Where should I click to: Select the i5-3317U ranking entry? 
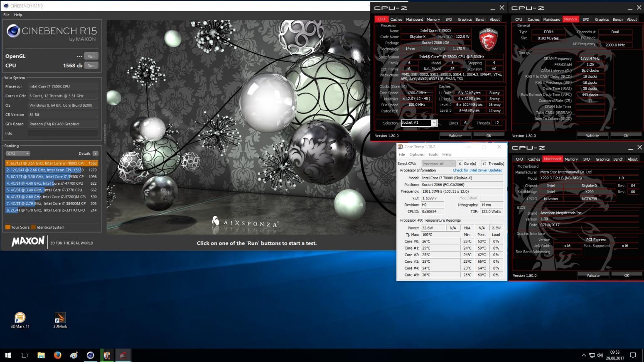52,210
